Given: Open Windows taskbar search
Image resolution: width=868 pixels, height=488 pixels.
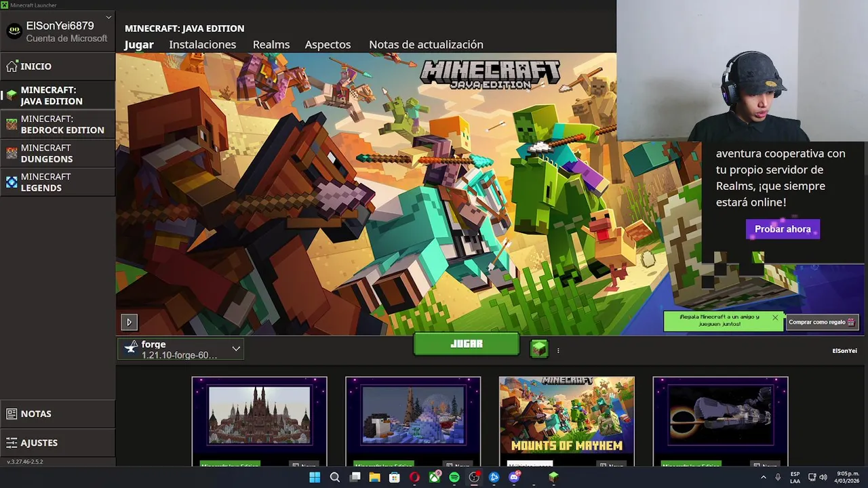Looking at the screenshot, I should pyautogui.click(x=335, y=477).
